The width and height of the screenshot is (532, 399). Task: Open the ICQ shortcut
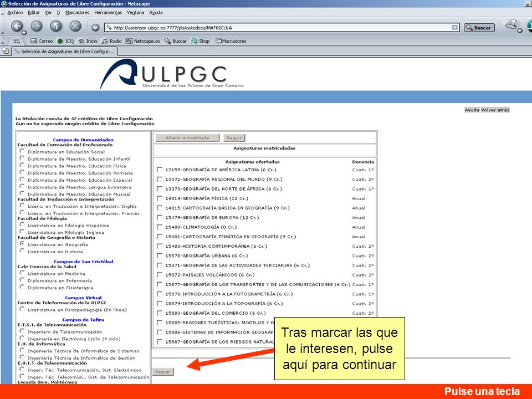pyautogui.click(x=65, y=41)
